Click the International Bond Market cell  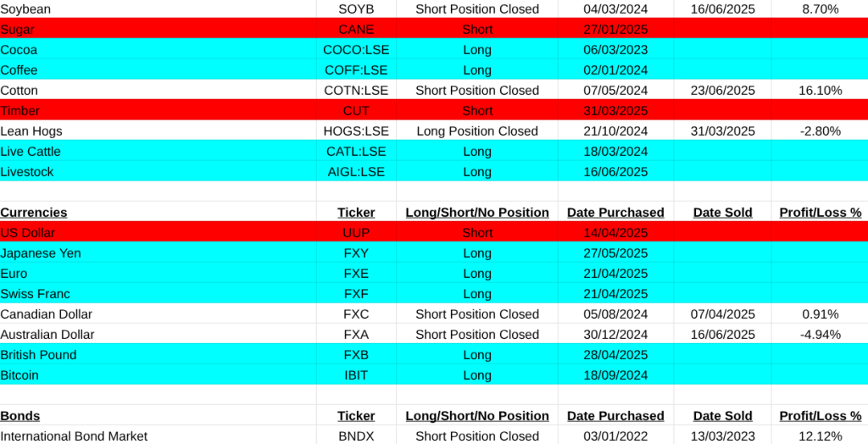[74, 436]
